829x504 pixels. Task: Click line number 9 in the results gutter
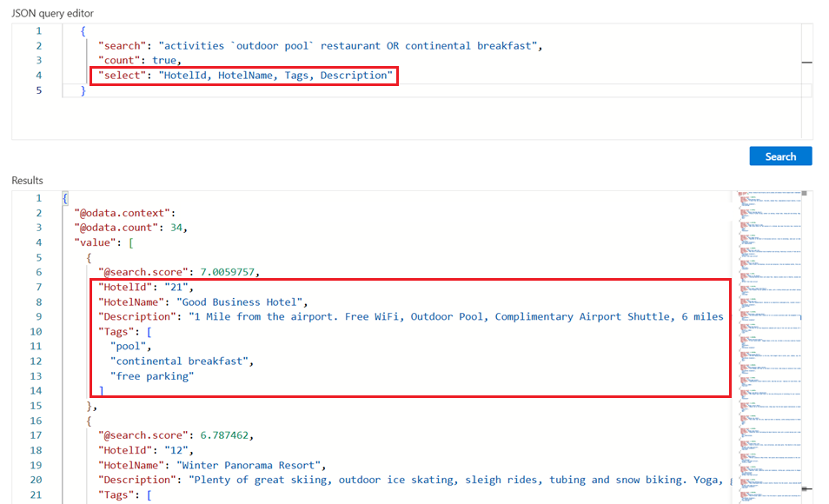tap(38, 316)
